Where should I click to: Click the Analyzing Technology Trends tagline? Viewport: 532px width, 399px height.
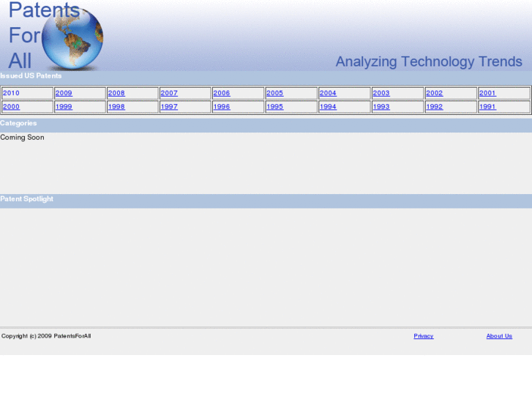pyautogui.click(x=429, y=61)
